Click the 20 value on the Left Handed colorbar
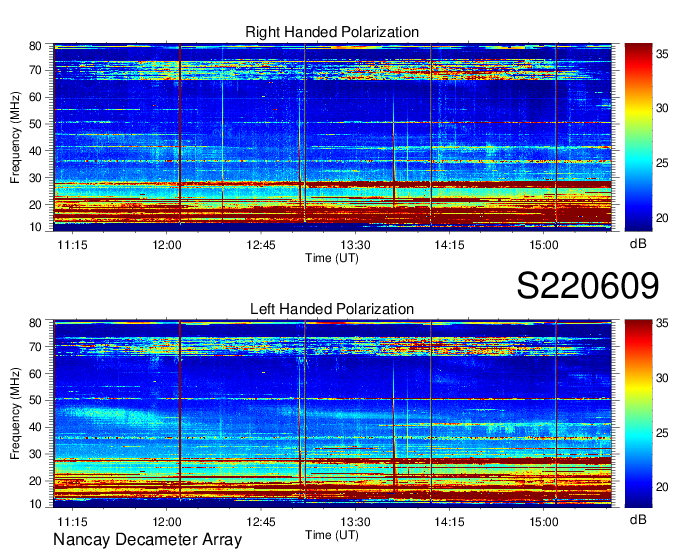 coord(662,487)
